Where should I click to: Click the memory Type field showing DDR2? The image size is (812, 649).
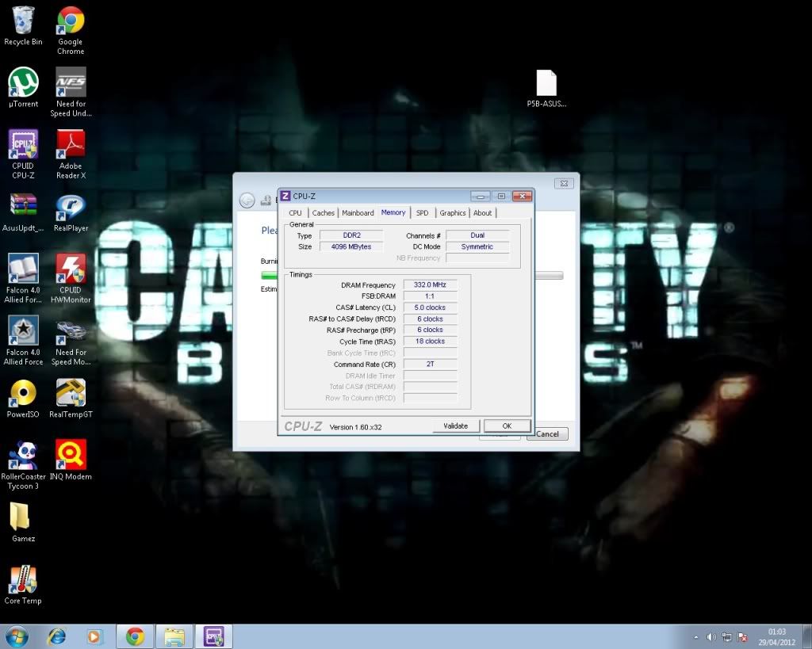pyautogui.click(x=351, y=235)
